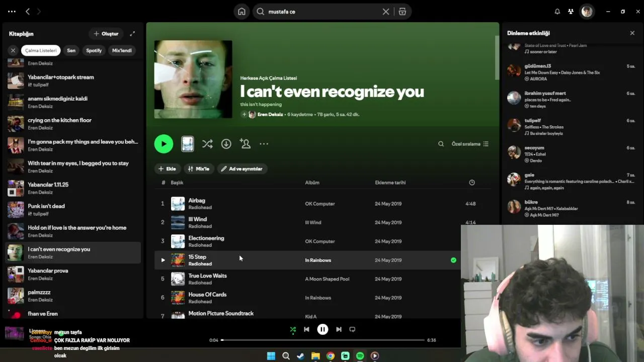The image size is (644, 362).
Task: Open Eren Deksiz's profile link in playlist header
Action: 270,115
